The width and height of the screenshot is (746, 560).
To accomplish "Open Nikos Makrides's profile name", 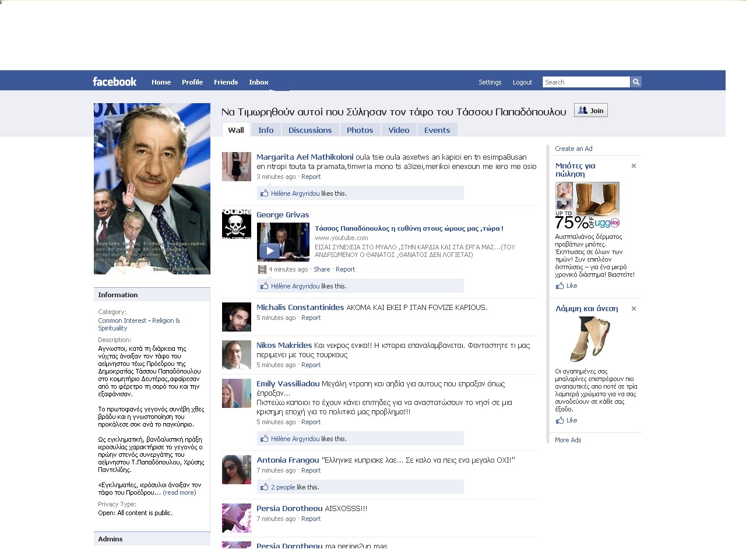I will 284,346.
